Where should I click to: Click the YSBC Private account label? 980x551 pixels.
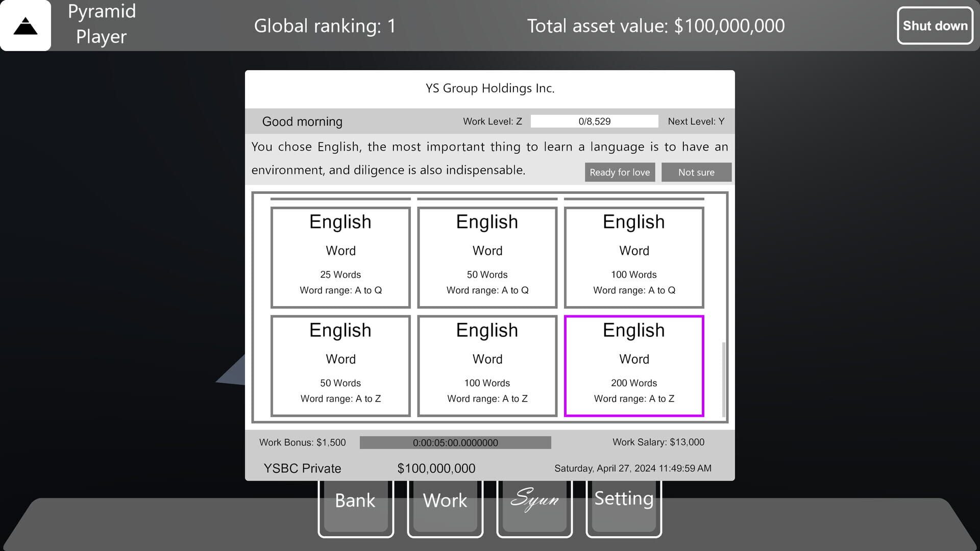[x=302, y=468]
